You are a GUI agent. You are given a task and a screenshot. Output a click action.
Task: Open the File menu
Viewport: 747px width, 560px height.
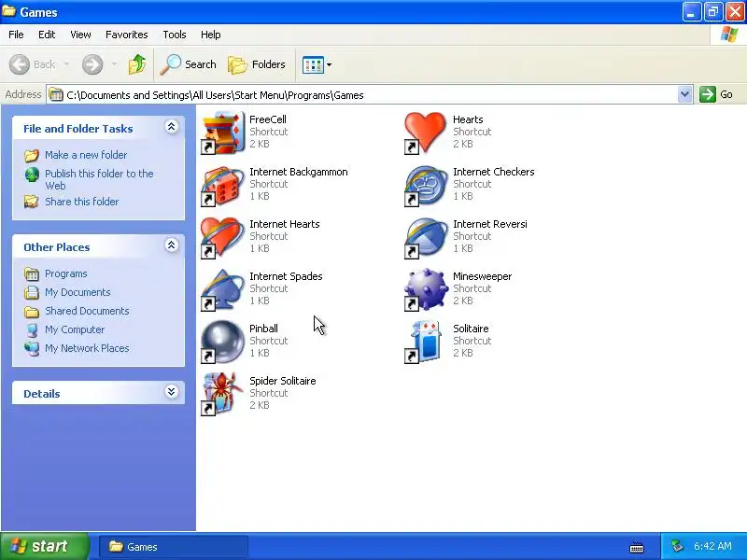[x=16, y=35]
